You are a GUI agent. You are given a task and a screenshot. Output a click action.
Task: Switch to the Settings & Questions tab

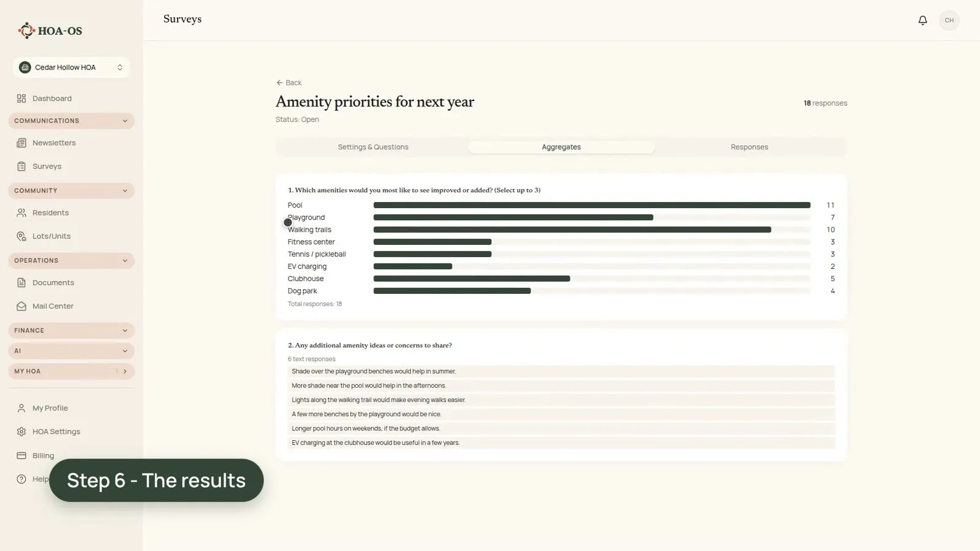373,147
